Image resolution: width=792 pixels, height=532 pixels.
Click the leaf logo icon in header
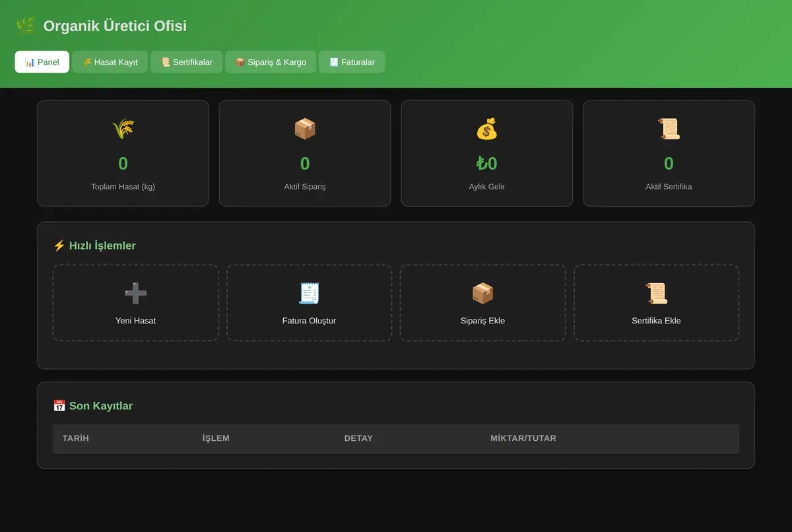[26, 26]
